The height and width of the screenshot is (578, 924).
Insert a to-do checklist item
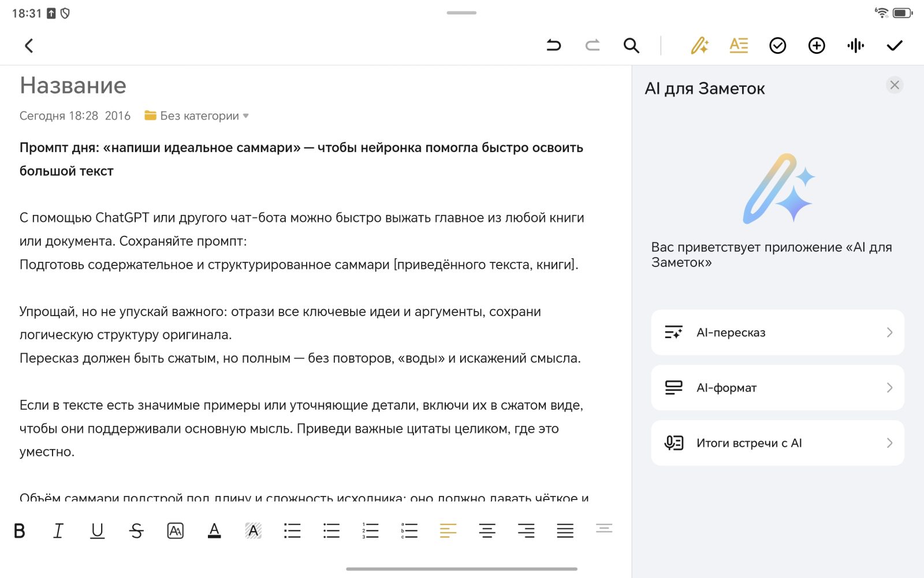click(x=778, y=46)
